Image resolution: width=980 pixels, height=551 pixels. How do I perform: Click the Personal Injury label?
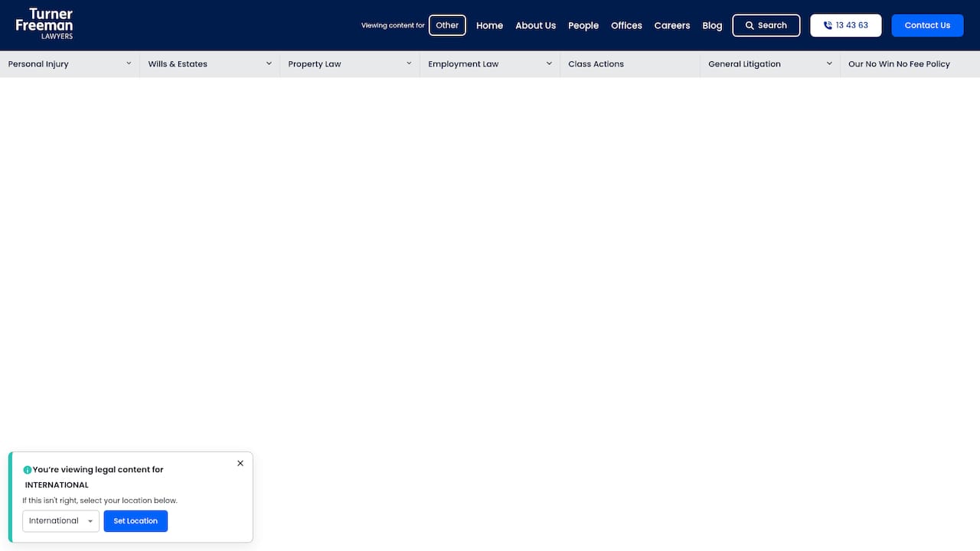tap(38, 64)
